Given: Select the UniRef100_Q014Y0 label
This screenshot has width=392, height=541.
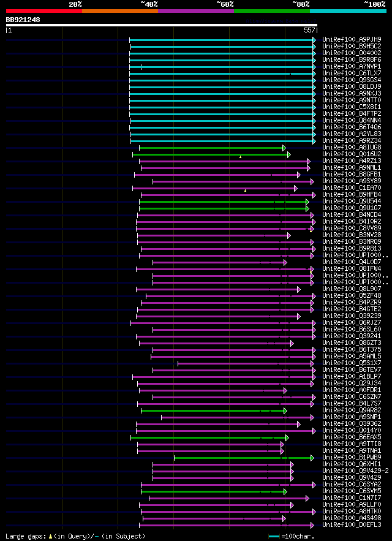Looking at the screenshot, I should point(352,431).
